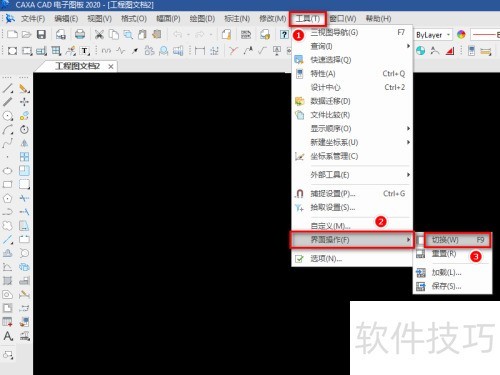500x375 pixels.
Task: Open the 工具(T) menu
Action: 307,19
